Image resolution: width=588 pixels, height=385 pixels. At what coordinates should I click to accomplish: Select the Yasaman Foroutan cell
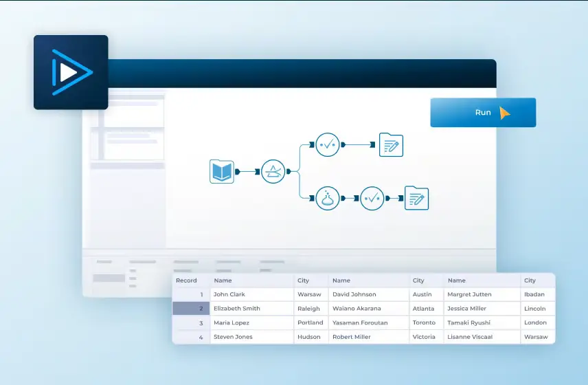pos(359,322)
